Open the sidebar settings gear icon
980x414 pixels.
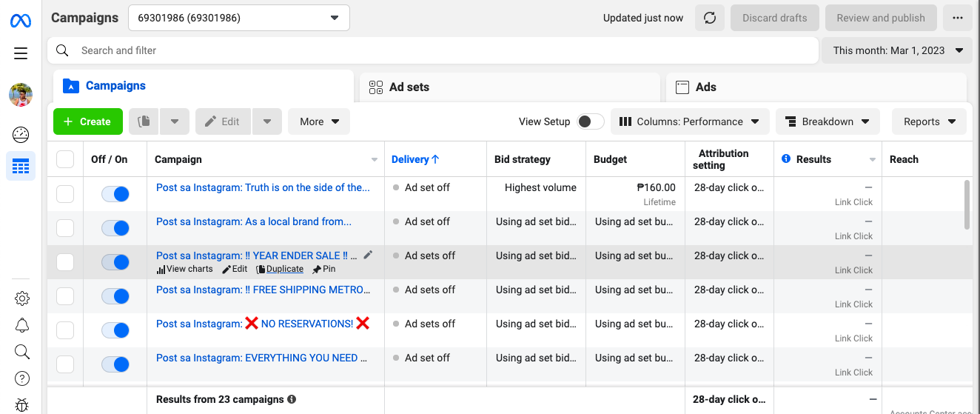coord(22,298)
